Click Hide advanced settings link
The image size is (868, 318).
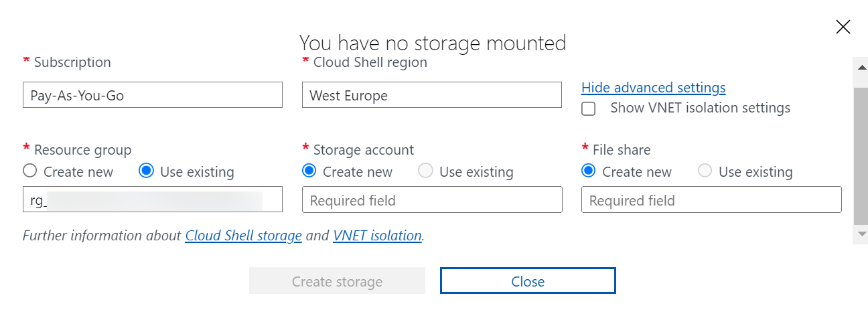(x=653, y=88)
